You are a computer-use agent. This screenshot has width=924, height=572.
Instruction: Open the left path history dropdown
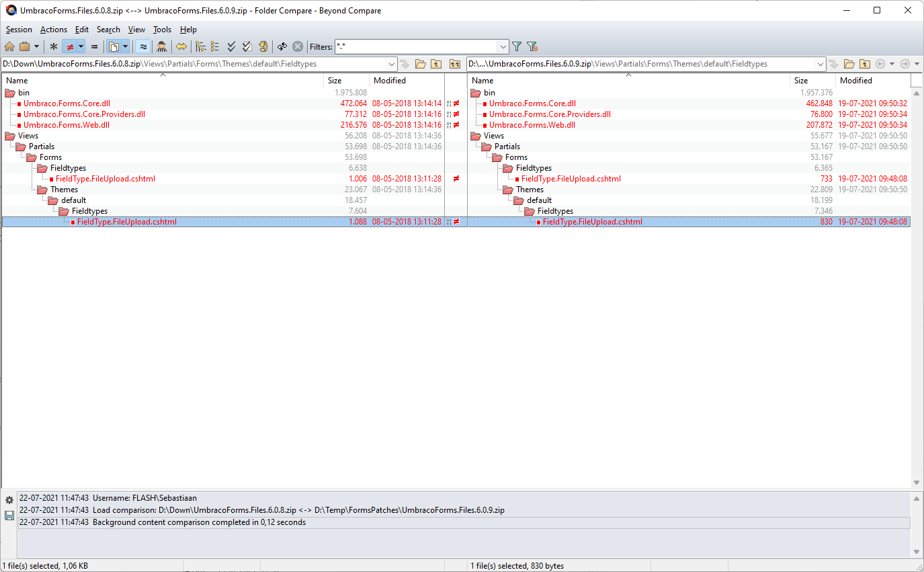(392, 64)
